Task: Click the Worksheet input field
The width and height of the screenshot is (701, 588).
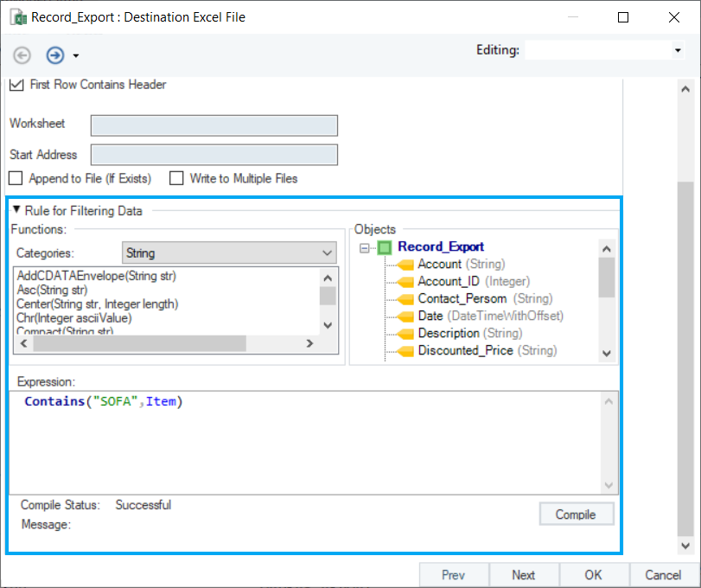Action: 214,125
